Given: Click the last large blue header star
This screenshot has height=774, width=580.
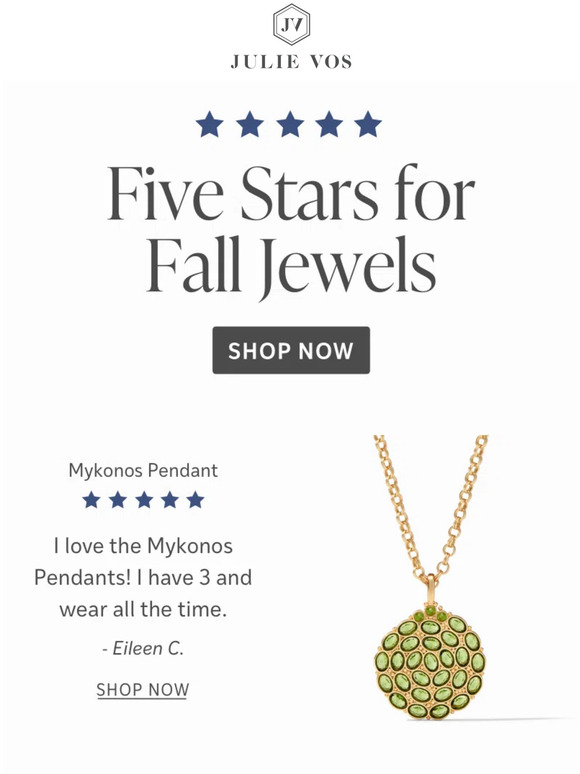Looking at the screenshot, I should [x=368, y=124].
